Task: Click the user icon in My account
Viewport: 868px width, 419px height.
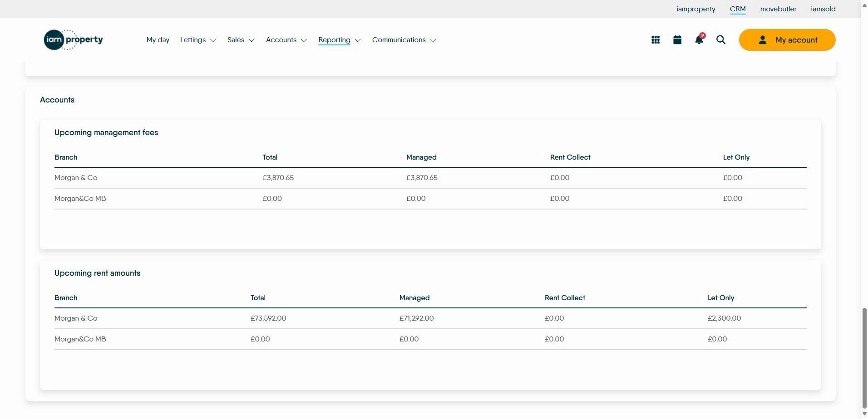Action: coord(762,40)
